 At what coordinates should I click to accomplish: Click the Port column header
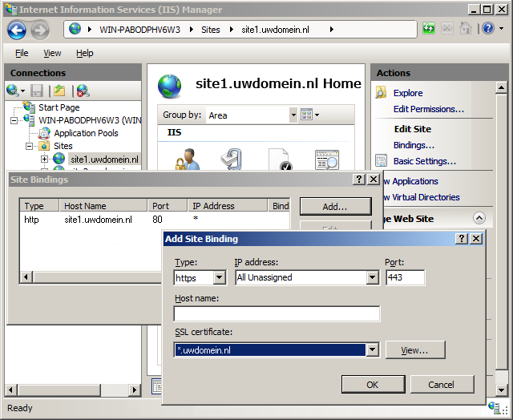168,206
